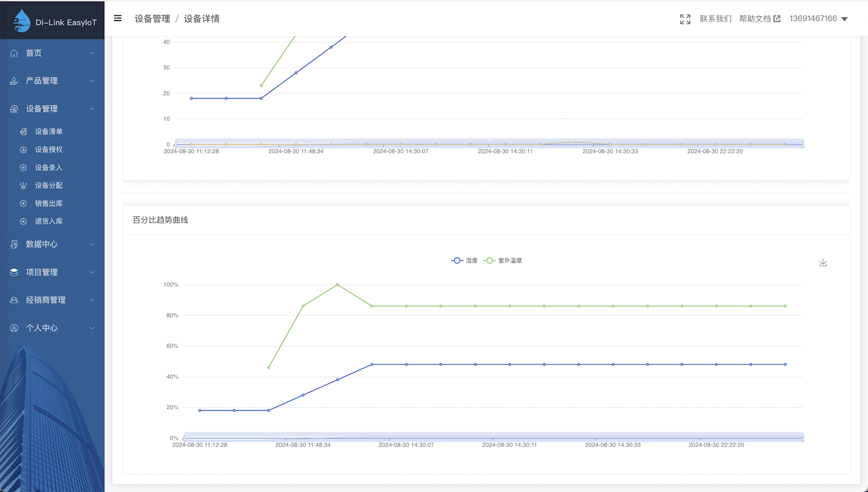Image resolution: width=868 pixels, height=492 pixels.
Task: Expand the 数据中心 menu chevron
Action: [92, 245]
